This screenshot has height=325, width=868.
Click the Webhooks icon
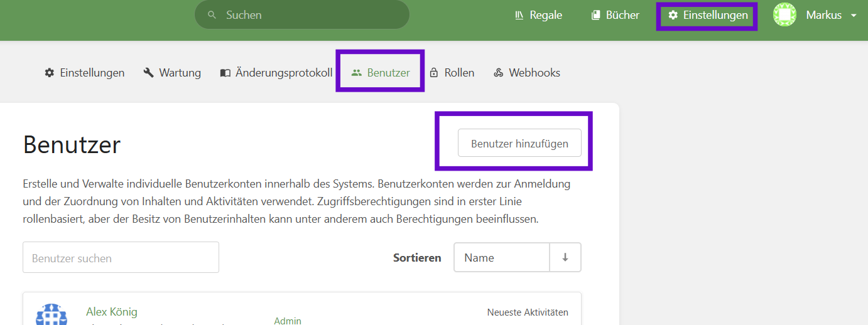coord(499,73)
